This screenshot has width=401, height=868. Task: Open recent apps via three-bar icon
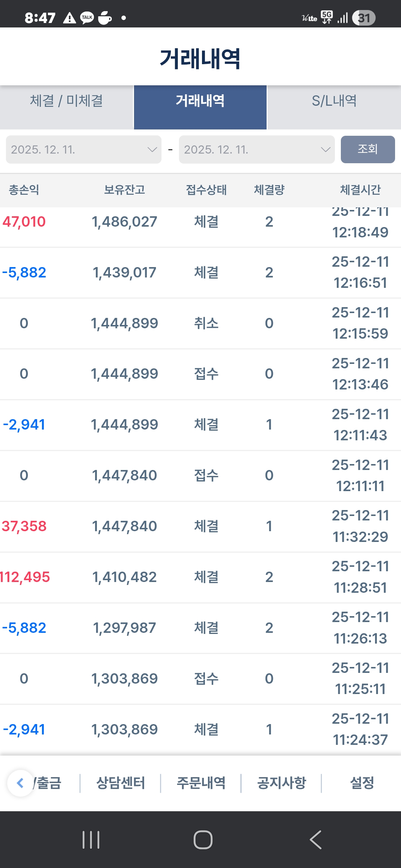coord(91,840)
